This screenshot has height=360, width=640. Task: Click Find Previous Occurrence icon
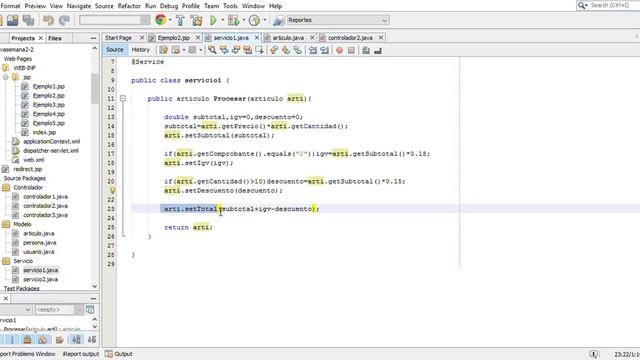coord(224,50)
